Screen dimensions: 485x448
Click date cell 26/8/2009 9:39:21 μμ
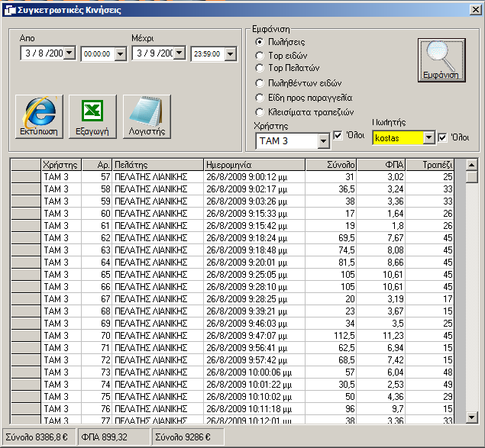click(254, 311)
